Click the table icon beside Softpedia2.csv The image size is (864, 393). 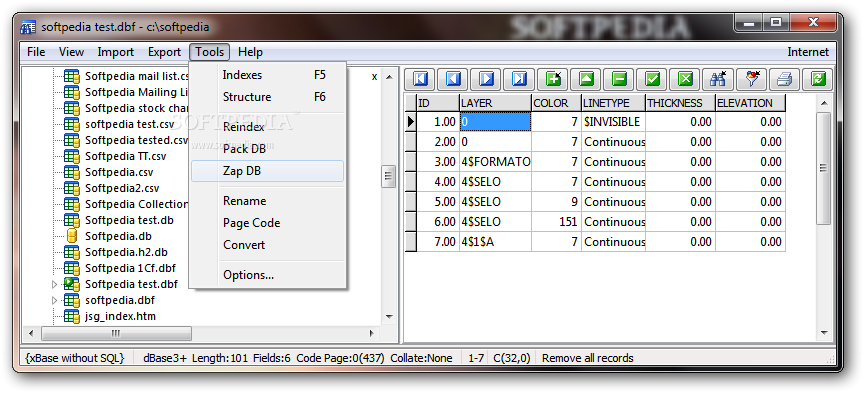point(72,188)
